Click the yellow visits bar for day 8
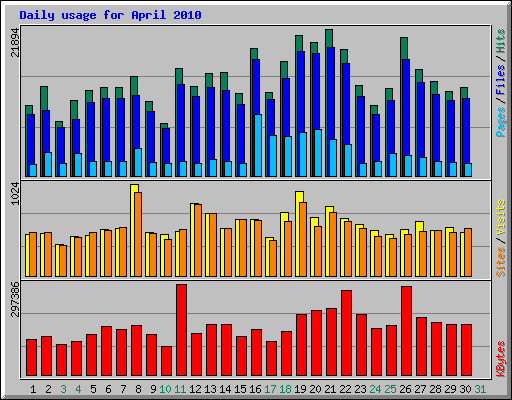 (133, 230)
